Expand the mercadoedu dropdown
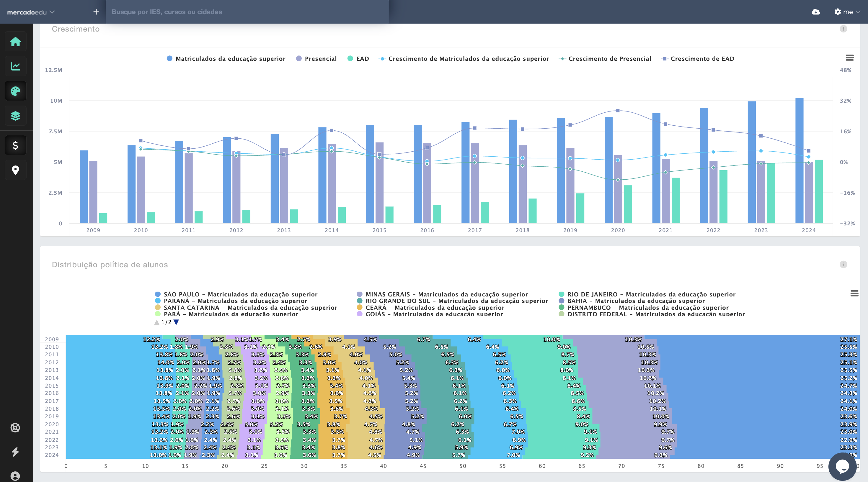868x482 pixels. point(31,12)
